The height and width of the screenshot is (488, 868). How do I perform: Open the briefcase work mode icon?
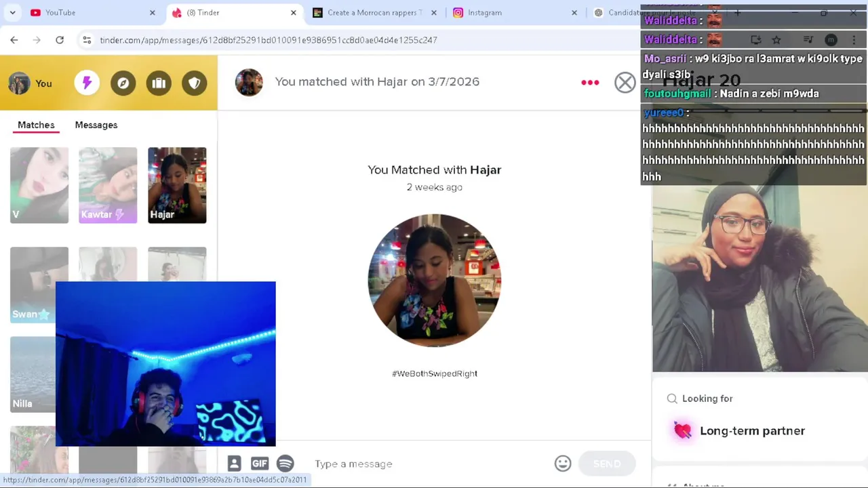click(159, 83)
